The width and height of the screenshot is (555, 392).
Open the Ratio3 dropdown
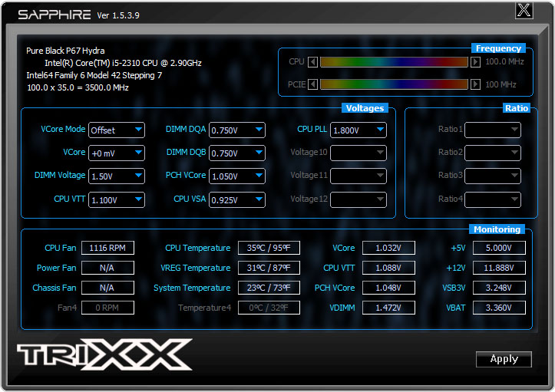(493, 176)
